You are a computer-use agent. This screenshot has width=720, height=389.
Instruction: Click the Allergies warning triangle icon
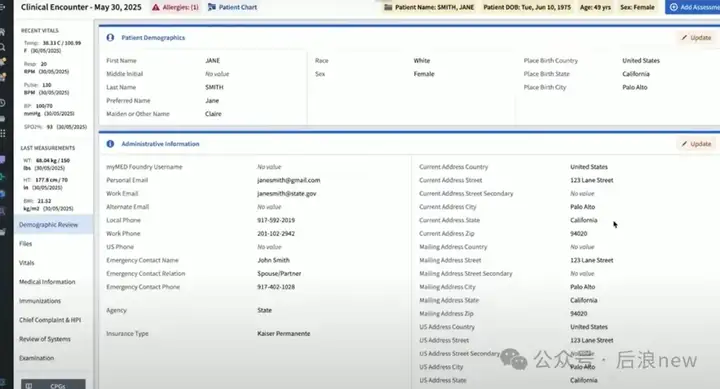pyautogui.click(x=156, y=7)
